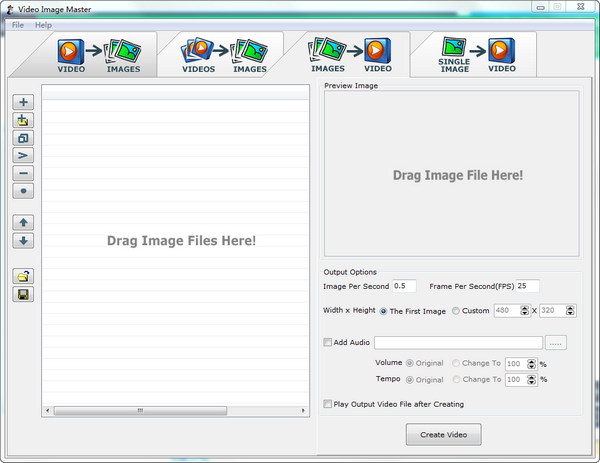Click the custom width spinner arrows

point(523,311)
